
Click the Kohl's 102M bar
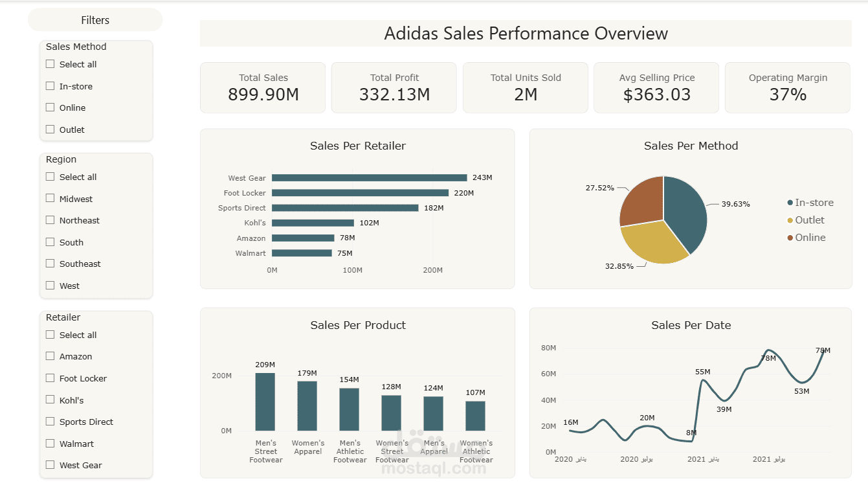tap(313, 223)
